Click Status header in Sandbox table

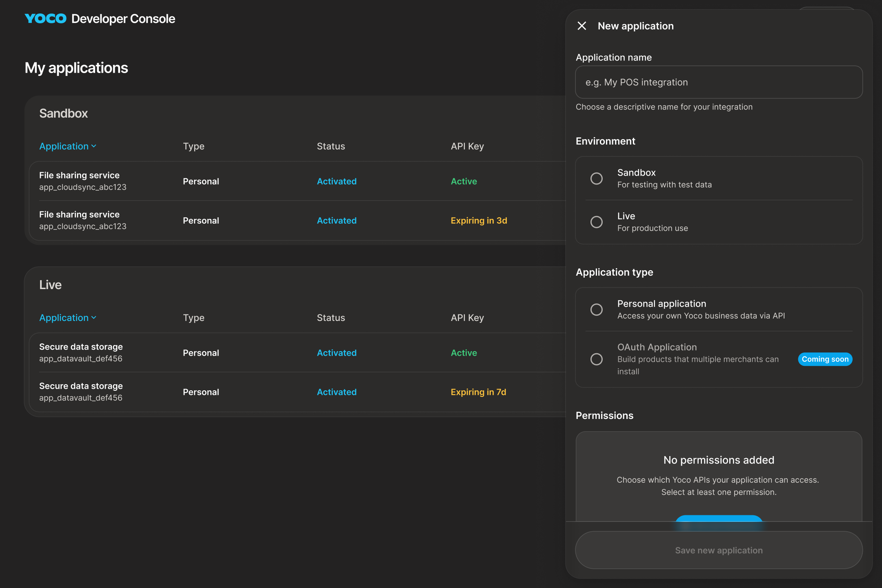point(331,146)
